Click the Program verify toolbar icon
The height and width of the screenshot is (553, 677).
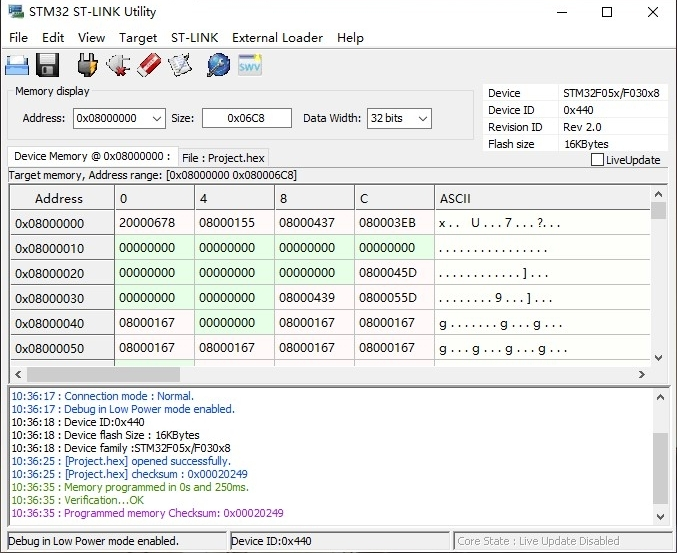pyautogui.click(x=180, y=66)
